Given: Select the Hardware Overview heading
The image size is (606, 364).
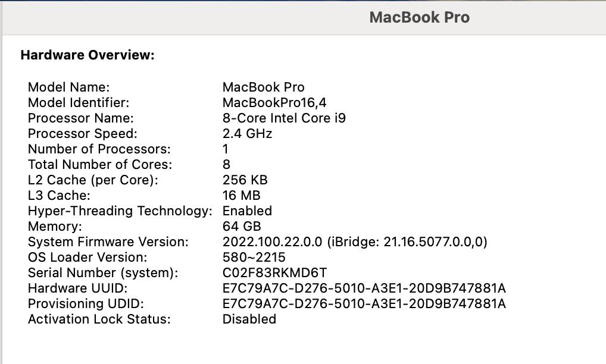Looking at the screenshot, I should tap(88, 55).
